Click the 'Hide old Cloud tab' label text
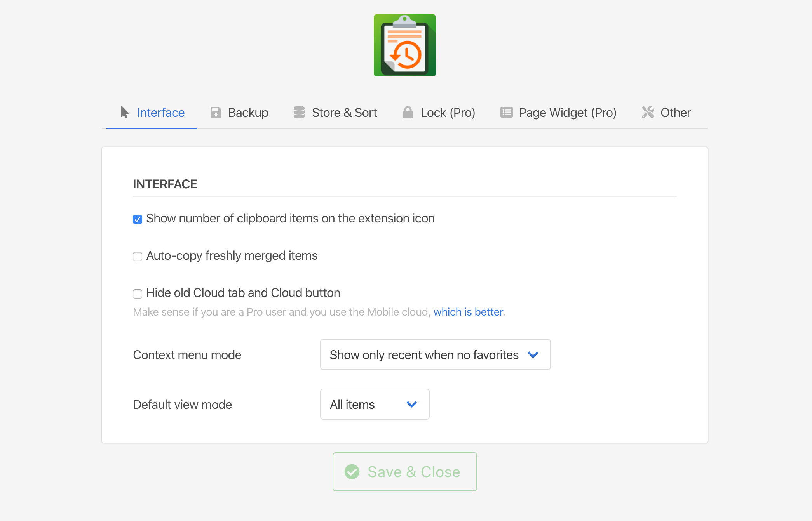The width and height of the screenshot is (812, 521). (x=243, y=293)
